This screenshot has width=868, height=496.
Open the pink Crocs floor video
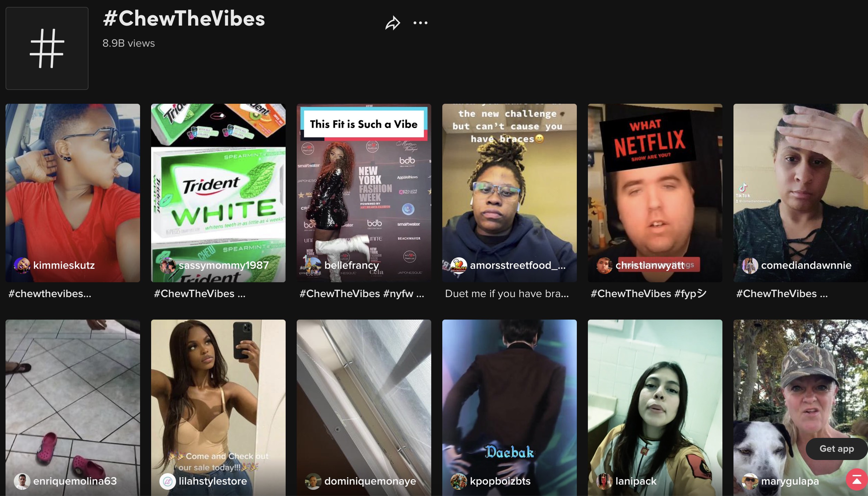(73, 398)
